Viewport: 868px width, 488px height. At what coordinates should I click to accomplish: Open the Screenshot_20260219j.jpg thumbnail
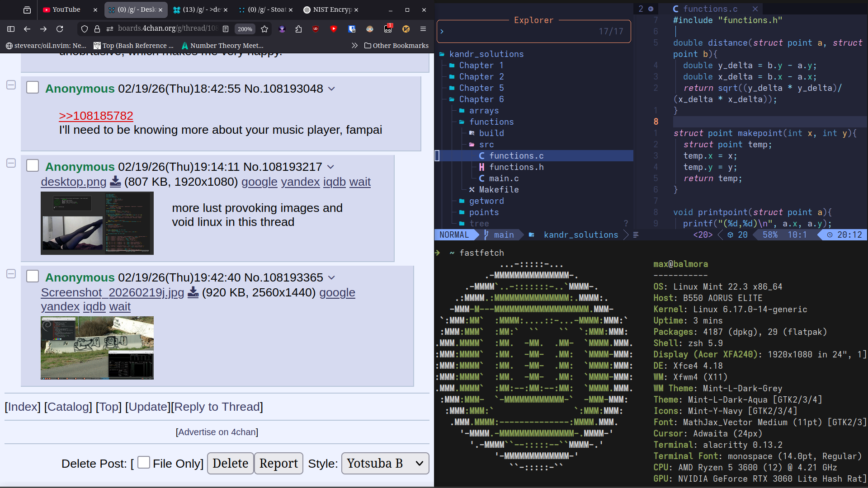tap(97, 347)
